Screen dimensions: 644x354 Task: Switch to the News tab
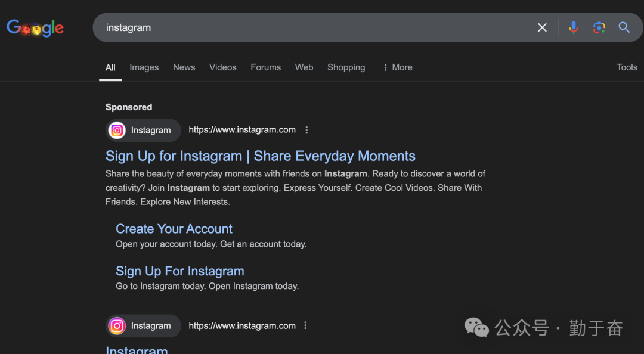pyautogui.click(x=184, y=67)
